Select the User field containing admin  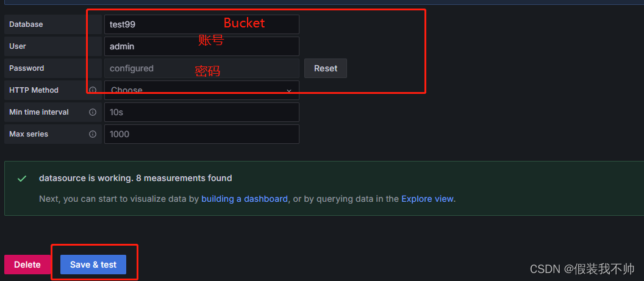[202, 46]
